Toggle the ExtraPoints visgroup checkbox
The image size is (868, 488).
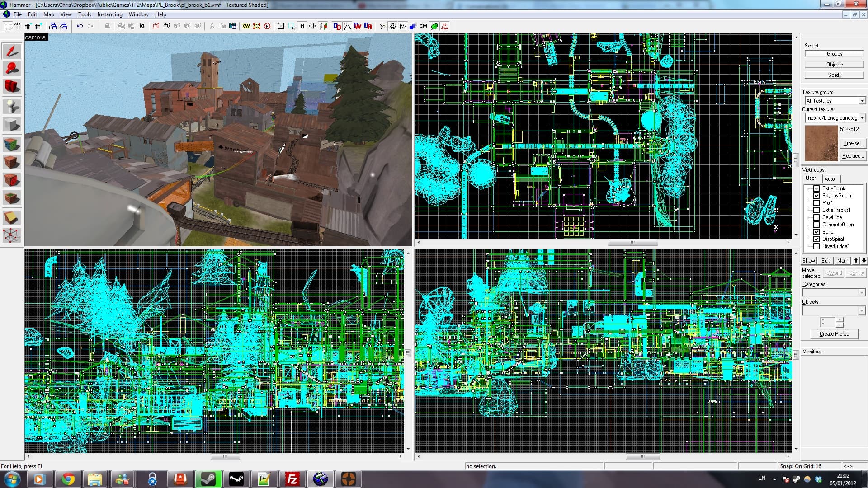[x=816, y=188]
